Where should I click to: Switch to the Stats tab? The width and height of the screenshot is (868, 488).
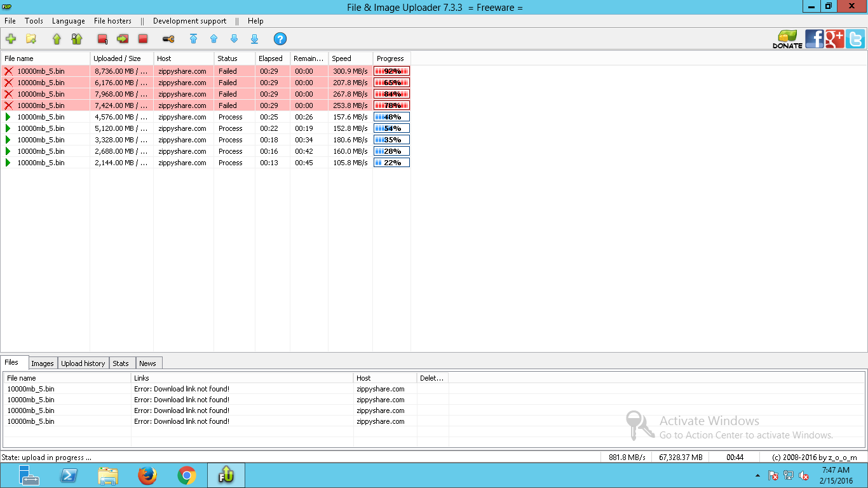click(121, 363)
